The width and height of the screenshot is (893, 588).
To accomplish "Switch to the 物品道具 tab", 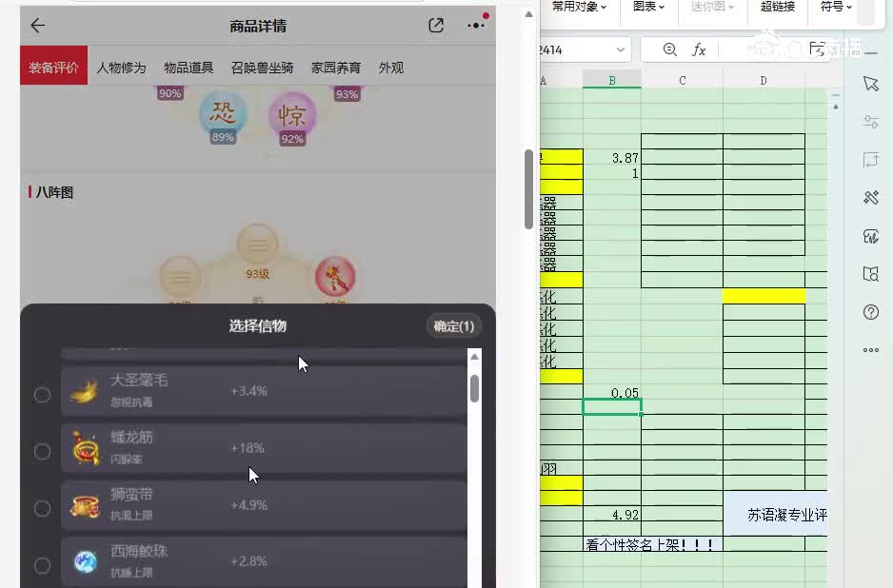I will click(x=188, y=68).
